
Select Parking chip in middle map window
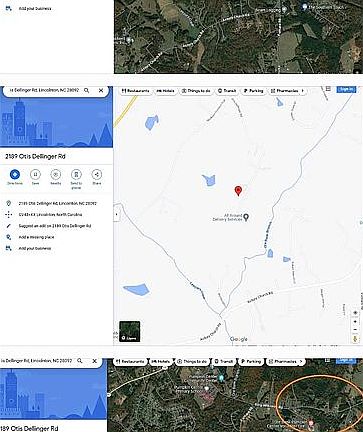pyautogui.click(x=253, y=91)
